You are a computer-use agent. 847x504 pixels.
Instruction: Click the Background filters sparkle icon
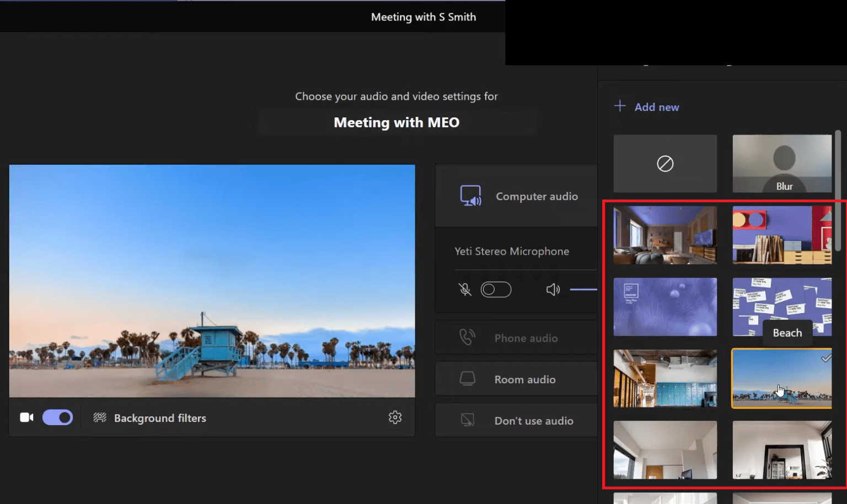[100, 417]
